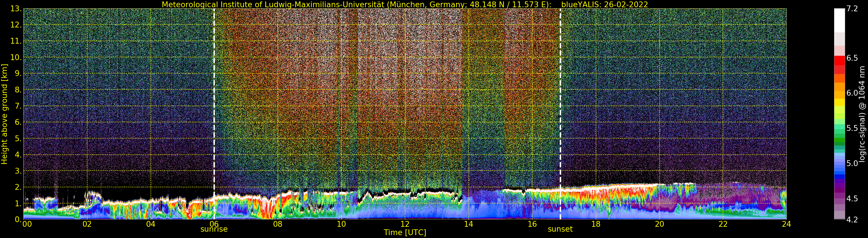Screen dimensions: 868x238
Task: Click the "sunset" label below the time axis
Action: click(560, 229)
